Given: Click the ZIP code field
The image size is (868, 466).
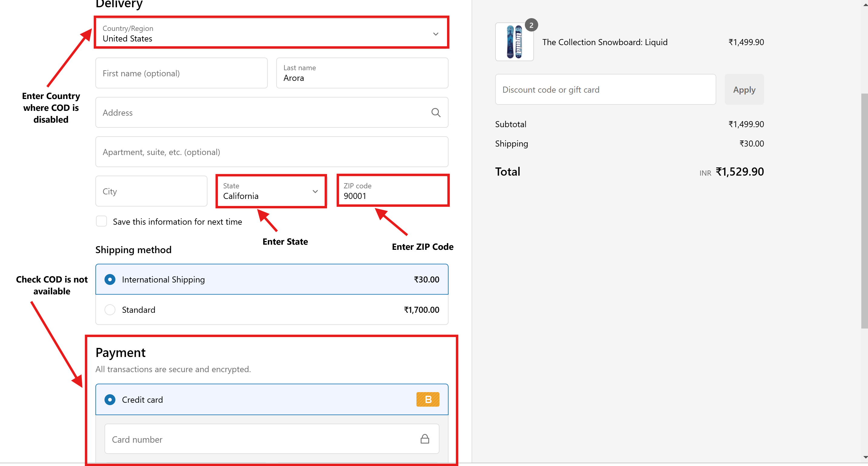Looking at the screenshot, I should [x=393, y=191].
